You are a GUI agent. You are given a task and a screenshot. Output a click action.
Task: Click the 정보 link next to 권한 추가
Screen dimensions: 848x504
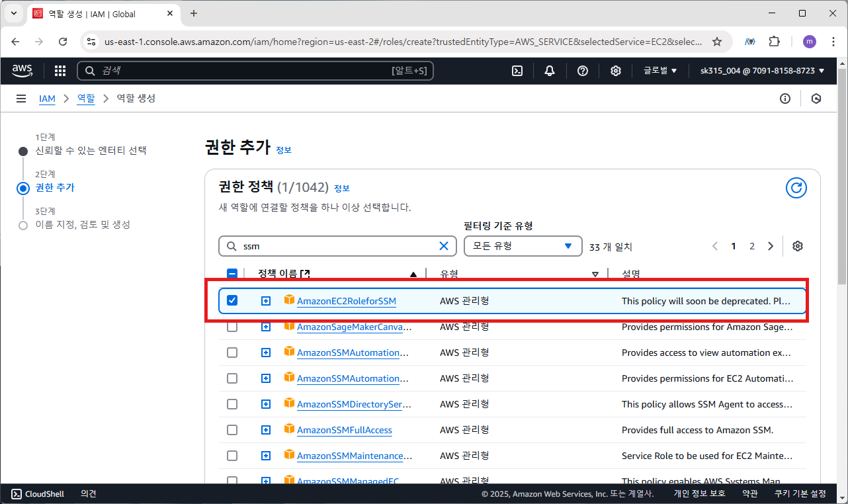coord(284,149)
